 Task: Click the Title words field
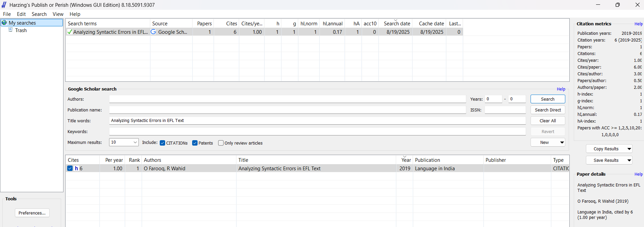coord(317,121)
